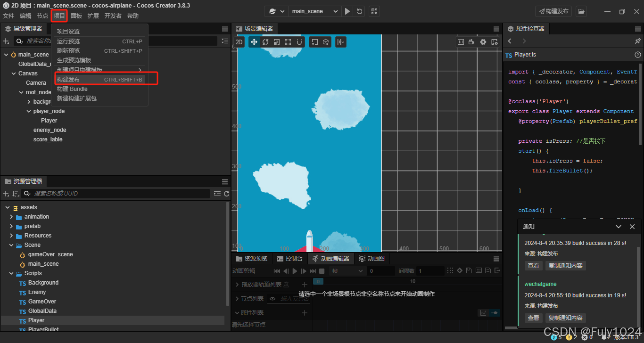
Task: Click the inspector back arrow
Action: pos(510,41)
